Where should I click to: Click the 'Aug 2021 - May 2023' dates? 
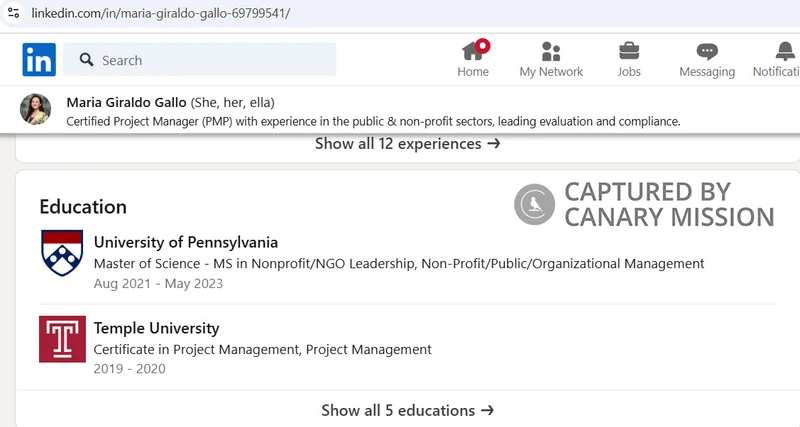click(158, 284)
